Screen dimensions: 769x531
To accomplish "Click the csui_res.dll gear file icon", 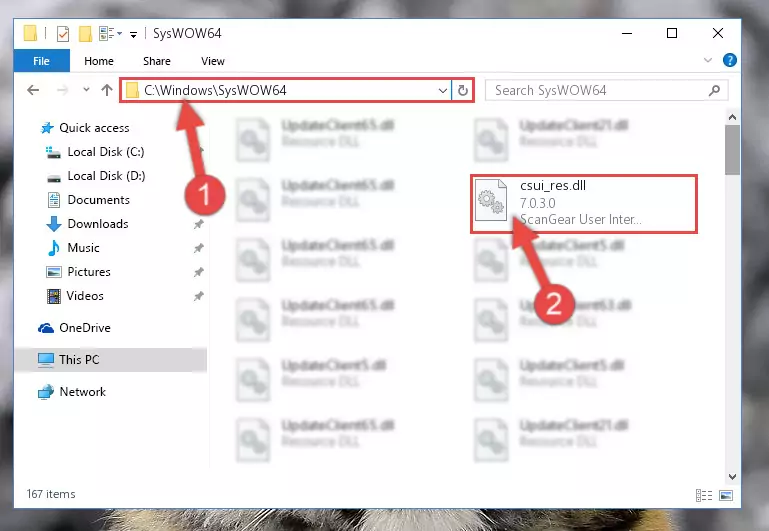I will coord(491,200).
